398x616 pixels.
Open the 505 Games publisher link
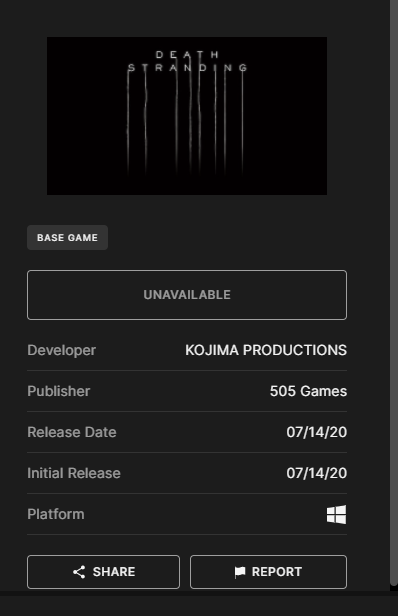point(308,391)
